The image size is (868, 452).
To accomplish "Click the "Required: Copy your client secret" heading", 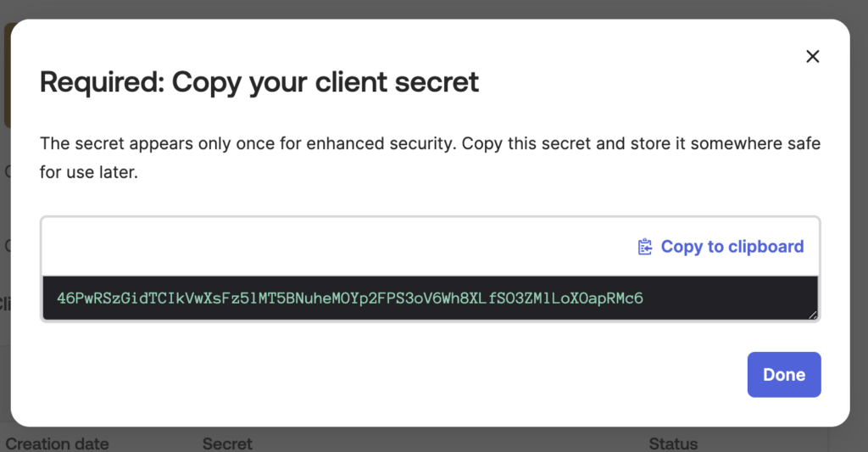I will pos(259,82).
